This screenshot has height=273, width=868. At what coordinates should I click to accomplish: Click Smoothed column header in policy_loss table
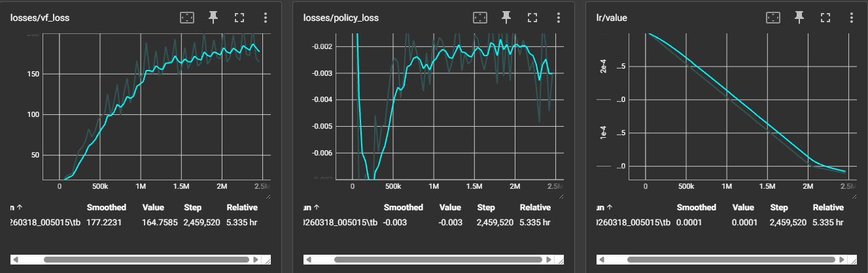click(x=403, y=208)
